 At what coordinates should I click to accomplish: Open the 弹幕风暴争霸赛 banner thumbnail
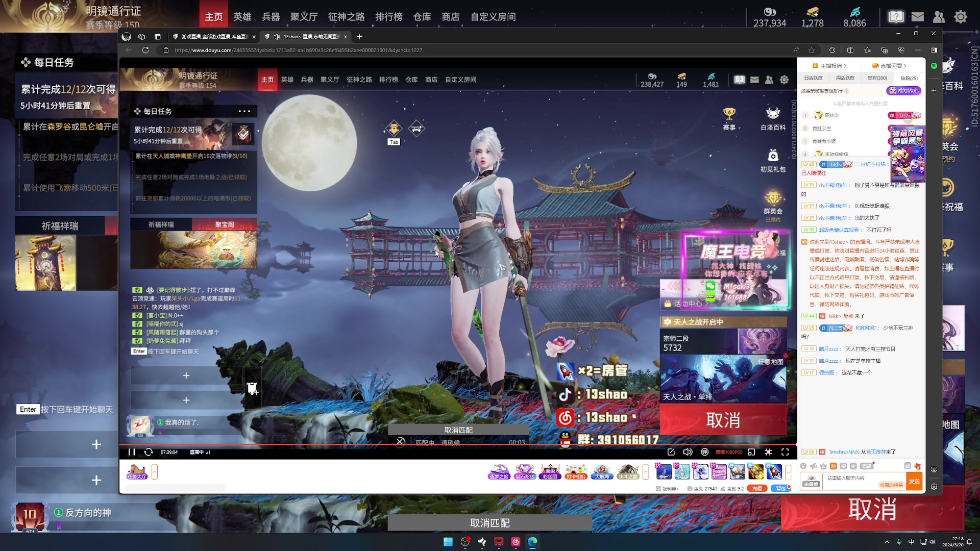tap(908, 155)
